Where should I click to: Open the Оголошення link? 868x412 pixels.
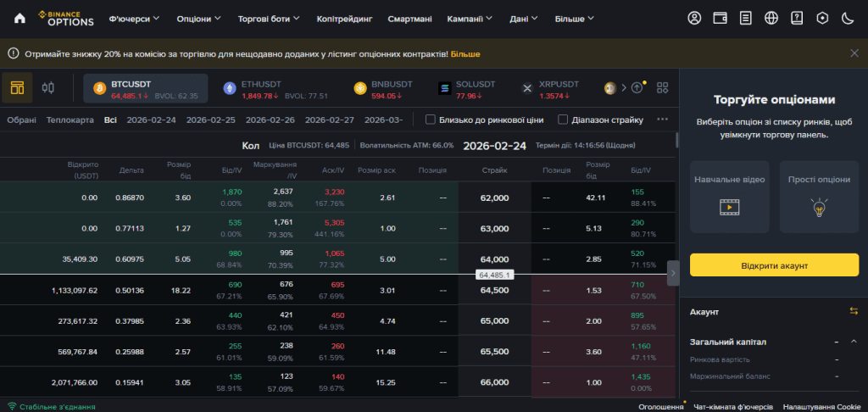660,407
